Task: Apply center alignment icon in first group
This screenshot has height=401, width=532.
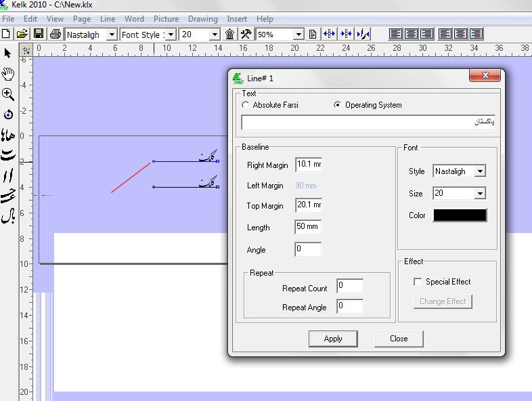Action: click(412, 34)
